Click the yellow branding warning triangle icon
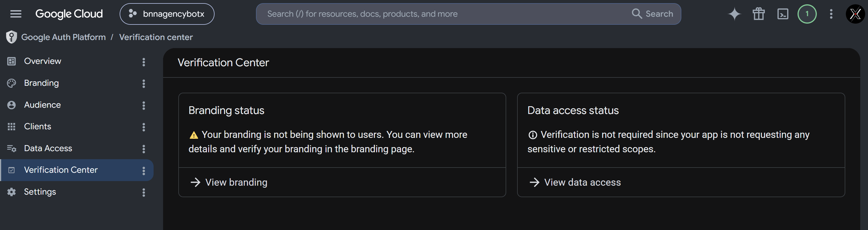Image resolution: width=868 pixels, height=230 pixels. pyautogui.click(x=194, y=135)
